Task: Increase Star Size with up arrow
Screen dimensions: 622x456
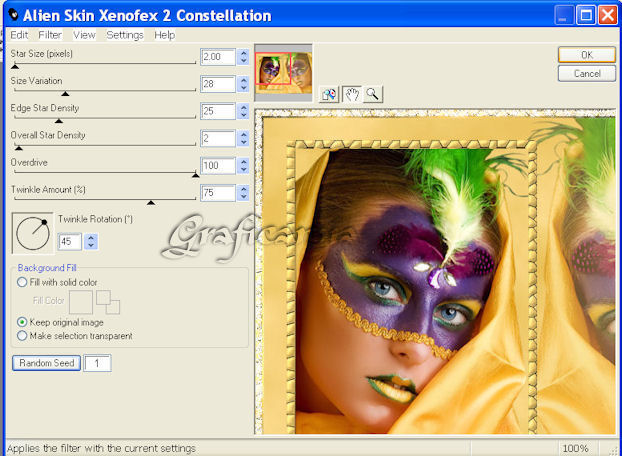Action: 243,53
